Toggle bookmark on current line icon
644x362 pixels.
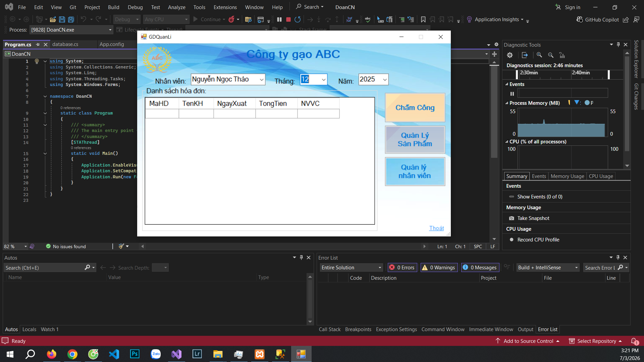click(x=423, y=19)
